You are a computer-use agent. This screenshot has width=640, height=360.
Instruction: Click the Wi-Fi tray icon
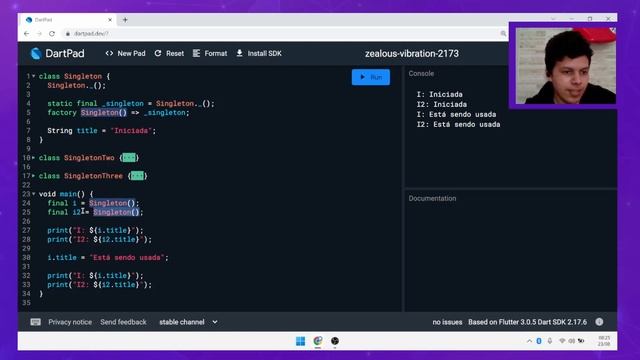click(x=562, y=341)
